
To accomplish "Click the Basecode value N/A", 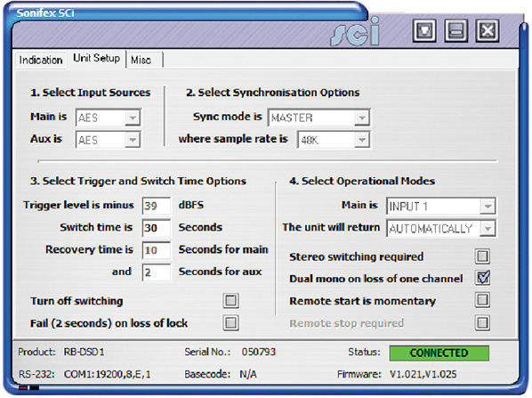I will (x=248, y=374).
